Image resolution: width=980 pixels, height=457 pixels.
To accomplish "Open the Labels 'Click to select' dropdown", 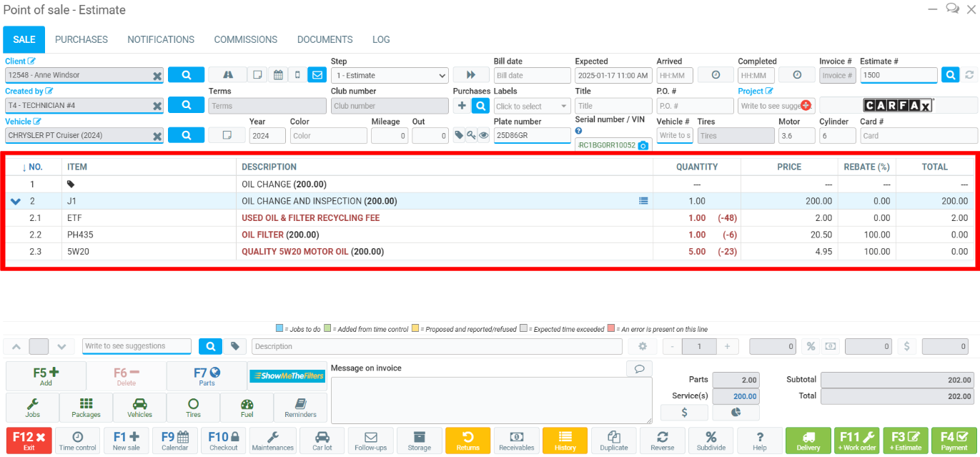I will click(532, 106).
